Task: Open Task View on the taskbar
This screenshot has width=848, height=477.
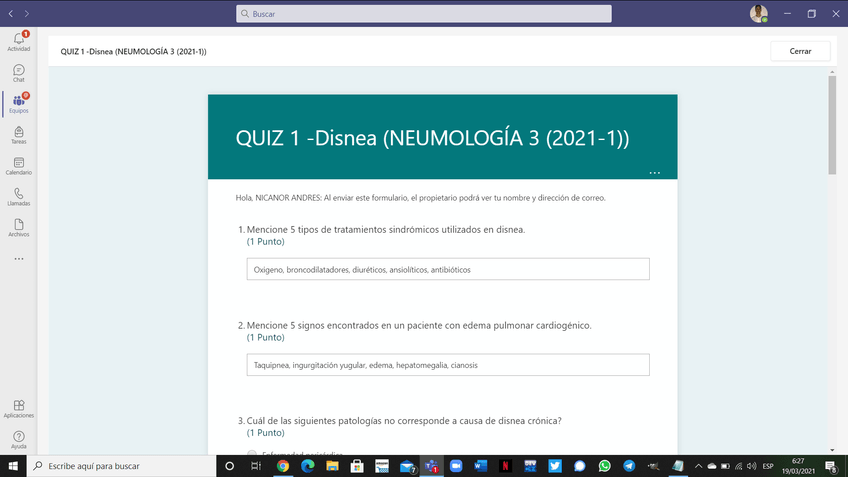Action: click(256, 466)
